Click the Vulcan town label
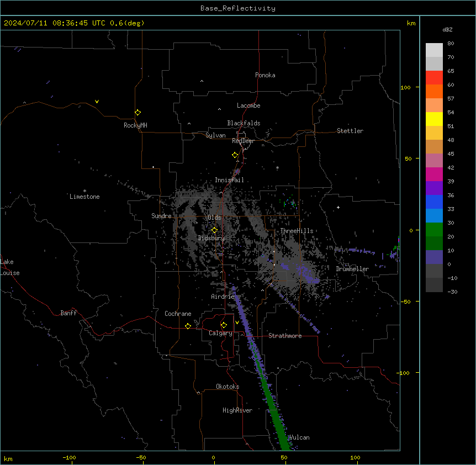476x465 pixels. pyautogui.click(x=299, y=437)
